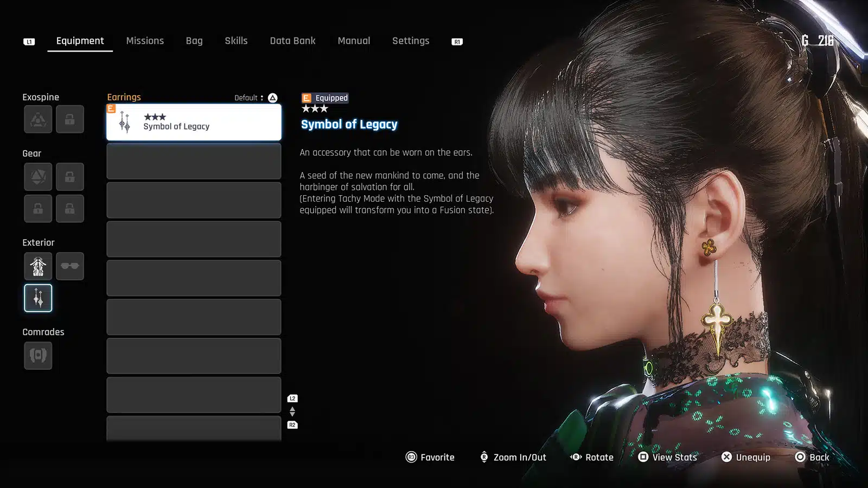Open the Skills tab
Image resolution: width=868 pixels, height=488 pixels.
[236, 41]
